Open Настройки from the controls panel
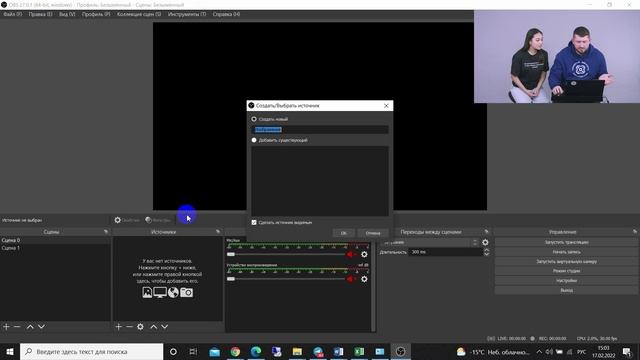Screen dimensions: 640x360 click(566, 281)
